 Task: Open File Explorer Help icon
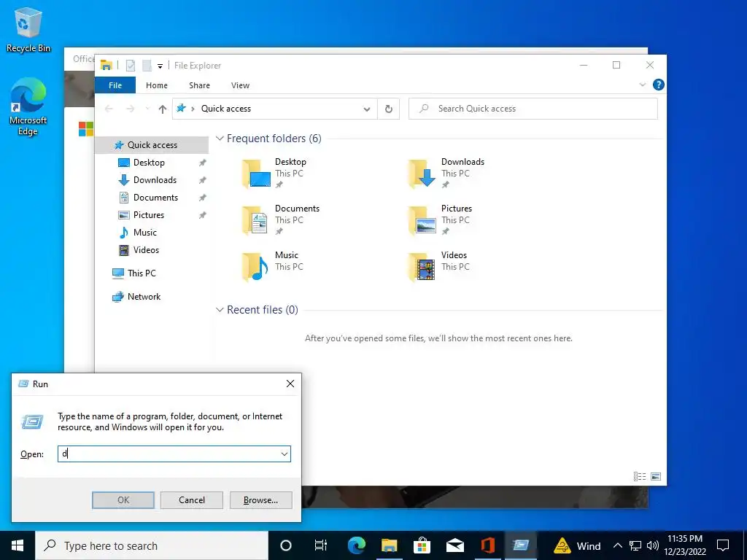pos(659,85)
